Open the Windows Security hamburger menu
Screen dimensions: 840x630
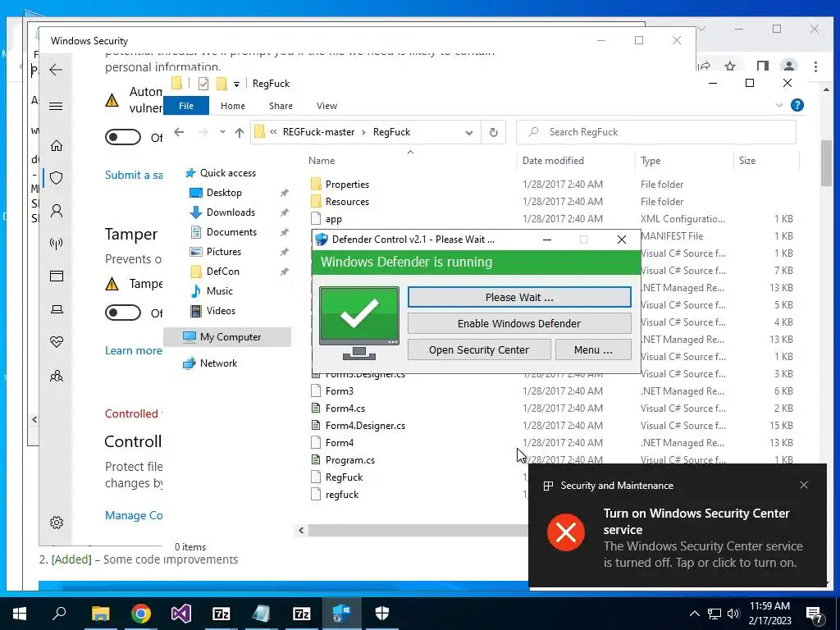[x=56, y=106]
